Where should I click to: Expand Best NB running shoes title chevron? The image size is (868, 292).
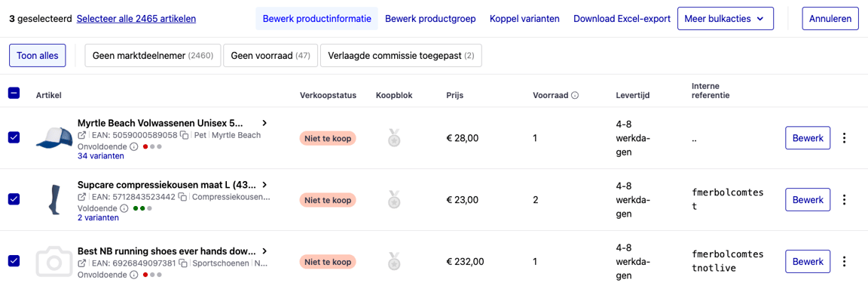[x=264, y=251]
